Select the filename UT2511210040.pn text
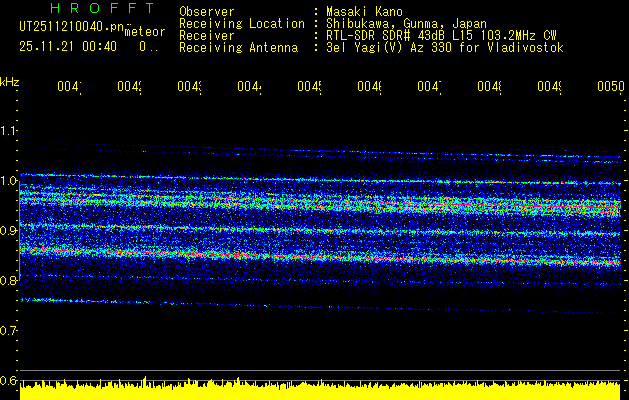Viewport: 629px width, 400px height. tap(71, 27)
